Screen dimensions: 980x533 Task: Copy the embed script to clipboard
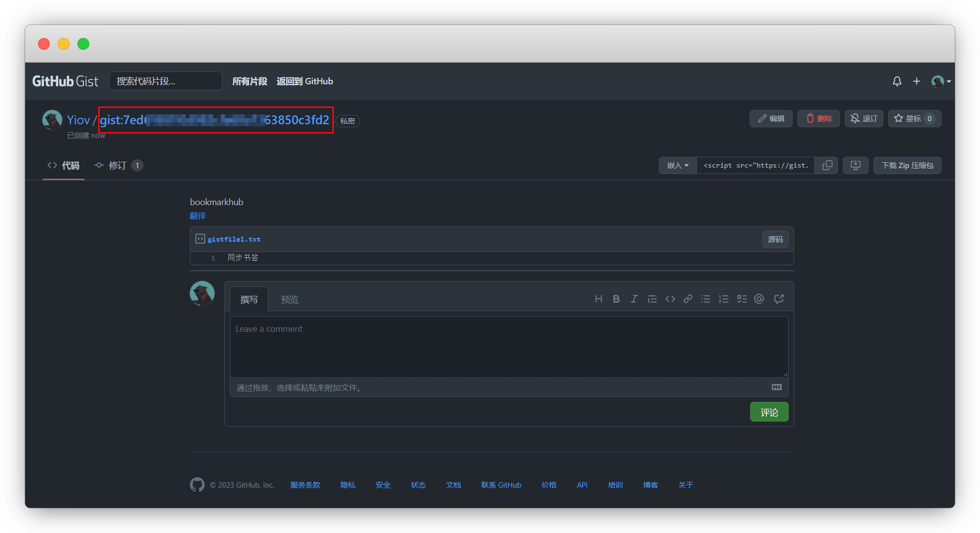point(827,166)
